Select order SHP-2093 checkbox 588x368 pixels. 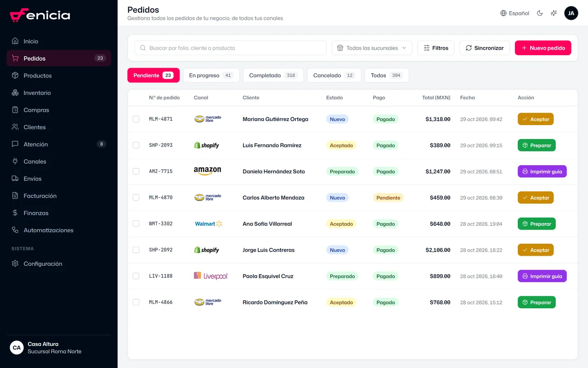tap(136, 145)
